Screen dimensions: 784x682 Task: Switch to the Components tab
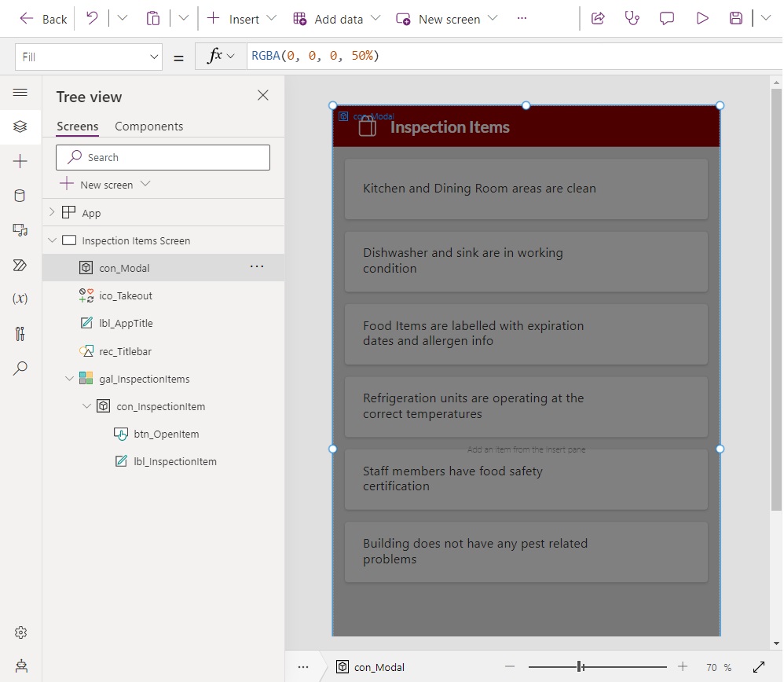[x=149, y=126]
